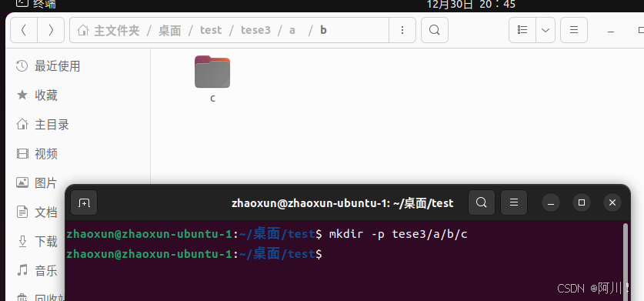The width and height of the screenshot is (644, 301).
Task: Go back in file manager
Action: click(24, 30)
